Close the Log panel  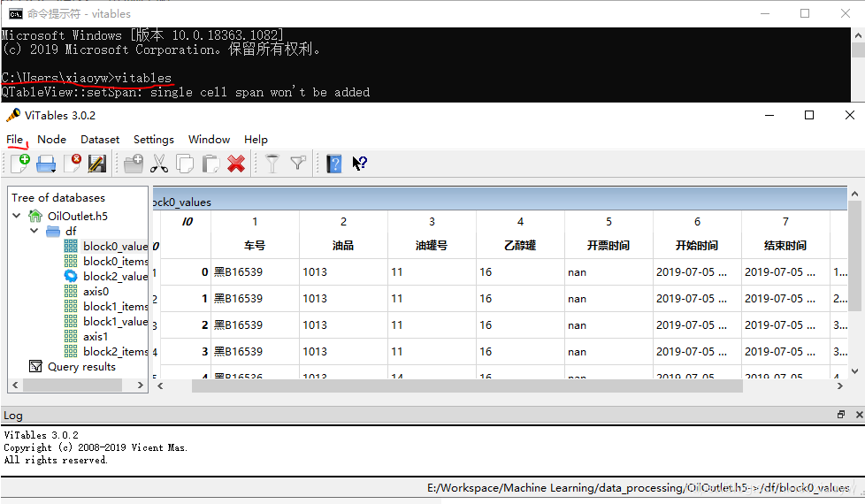pos(859,414)
